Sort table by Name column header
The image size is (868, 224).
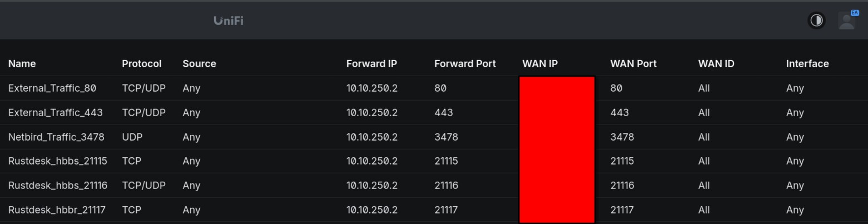tap(22, 64)
